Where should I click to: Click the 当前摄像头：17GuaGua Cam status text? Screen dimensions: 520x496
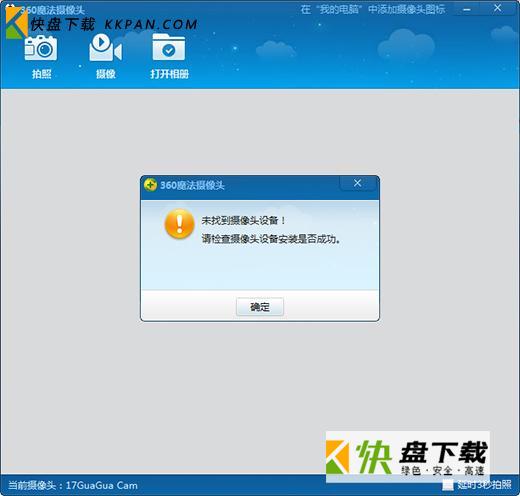73,485
